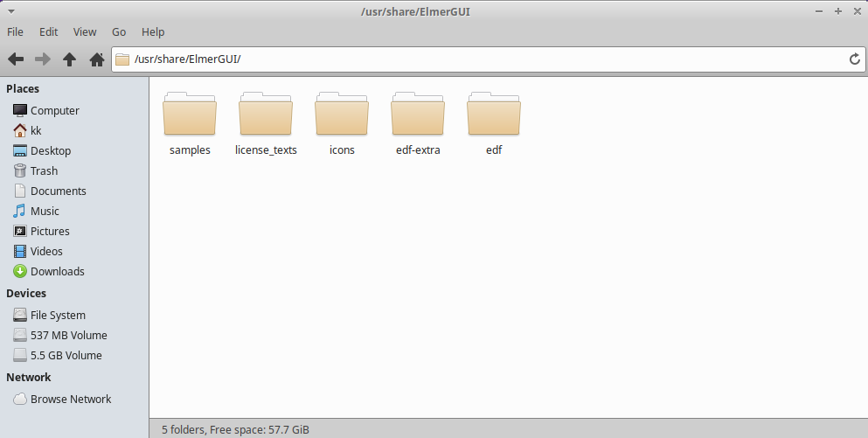Viewport: 868px width, 438px height.
Task: Open Downloads in the sidebar
Action: (x=57, y=272)
